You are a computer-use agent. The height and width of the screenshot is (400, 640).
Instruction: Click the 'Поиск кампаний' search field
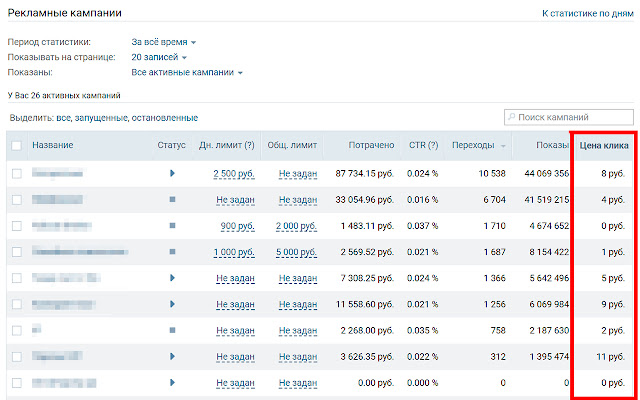(x=569, y=118)
